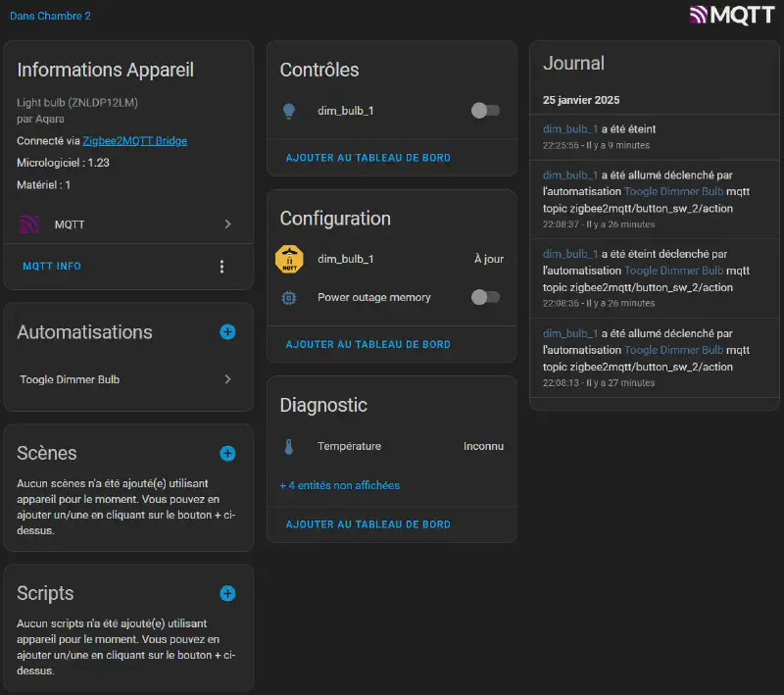The width and height of the screenshot is (784, 695).
Task: Click the yellow update icon in Configuration
Action: (x=289, y=260)
